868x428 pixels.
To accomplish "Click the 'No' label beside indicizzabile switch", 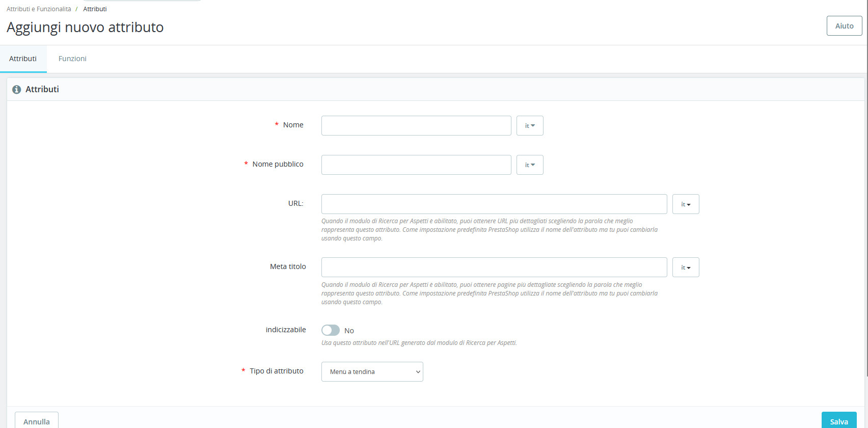I will click(x=349, y=331).
